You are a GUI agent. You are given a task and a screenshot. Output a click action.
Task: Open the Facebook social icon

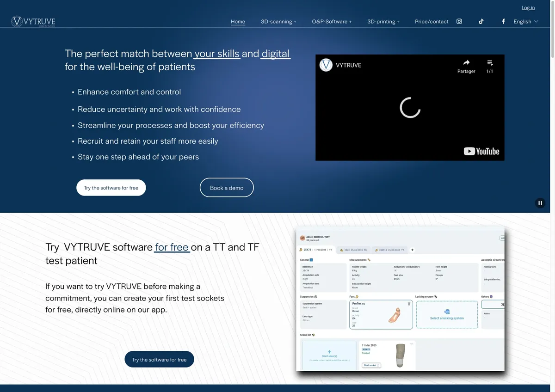(503, 21)
